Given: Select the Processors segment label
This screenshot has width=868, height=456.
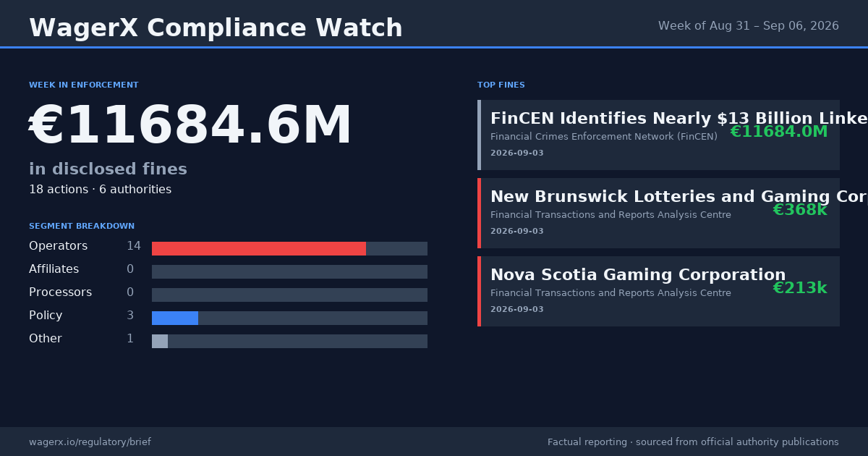Looking at the screenshot, I should tap(60, 292).
